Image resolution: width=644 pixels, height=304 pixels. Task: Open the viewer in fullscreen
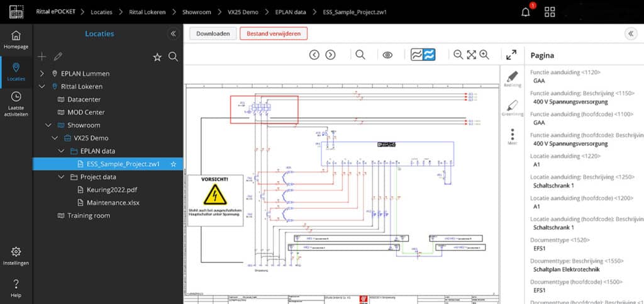(511, 55)
